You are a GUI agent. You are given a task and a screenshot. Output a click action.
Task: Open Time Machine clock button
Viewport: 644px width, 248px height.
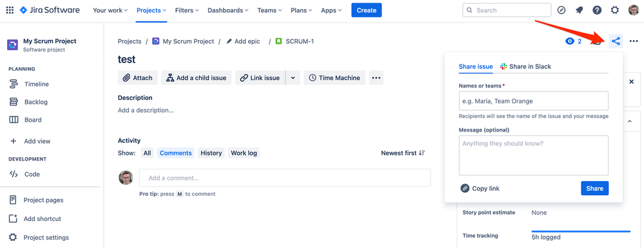pos(335,77)
